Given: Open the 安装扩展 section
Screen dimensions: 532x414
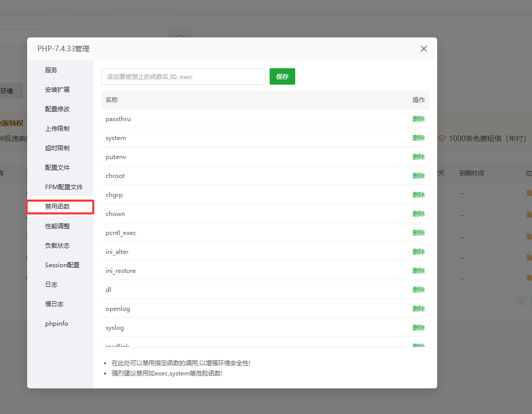Looking at the screenshot, I should coord(57,90).
